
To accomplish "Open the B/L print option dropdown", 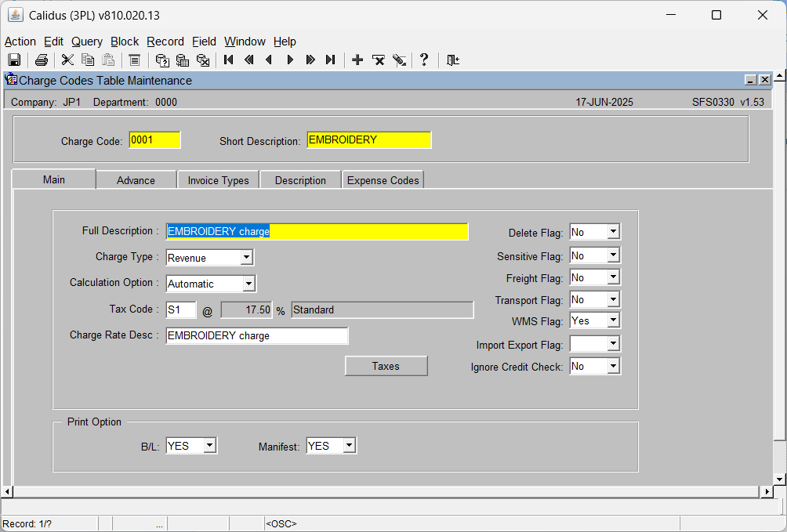I will click(x=210, y=446).
